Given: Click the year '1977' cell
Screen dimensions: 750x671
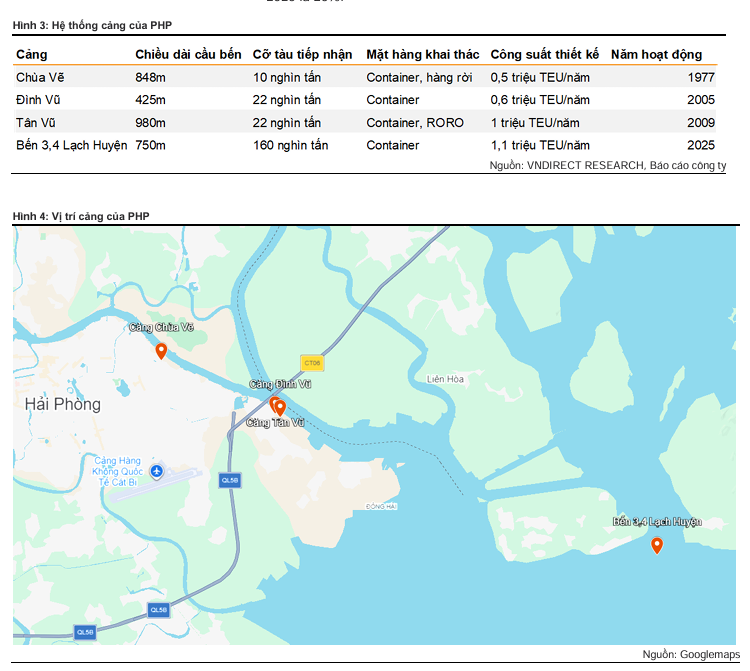Looking at the screenshot, I should tap(701, 77).
